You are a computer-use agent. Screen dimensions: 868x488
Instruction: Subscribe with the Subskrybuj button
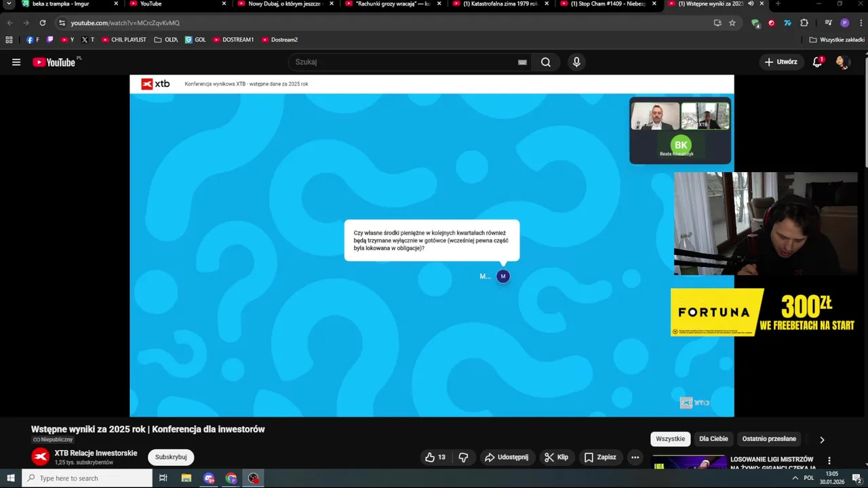pyautogui.click(x=171, y=457)
